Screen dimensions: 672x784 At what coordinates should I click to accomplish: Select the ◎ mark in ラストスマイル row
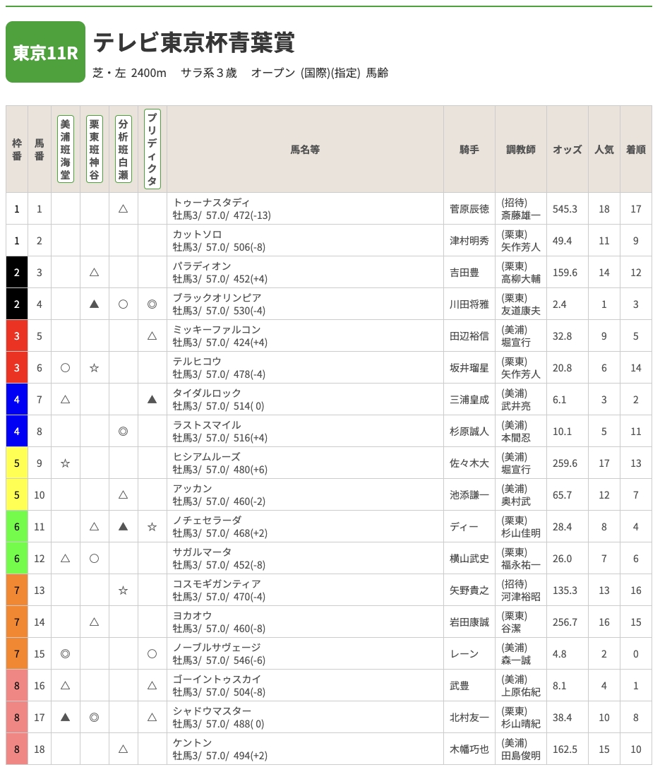pos(123,432)
